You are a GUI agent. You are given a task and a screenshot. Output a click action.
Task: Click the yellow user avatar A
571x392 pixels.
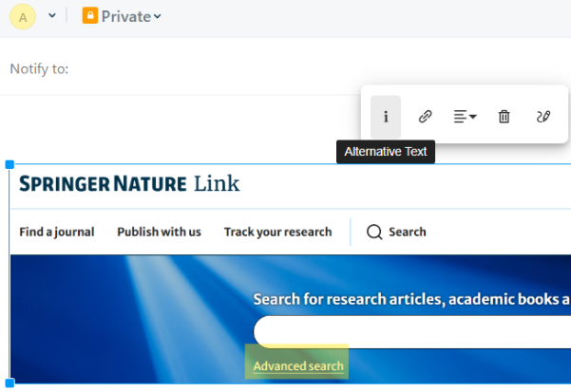pos(23,17)
